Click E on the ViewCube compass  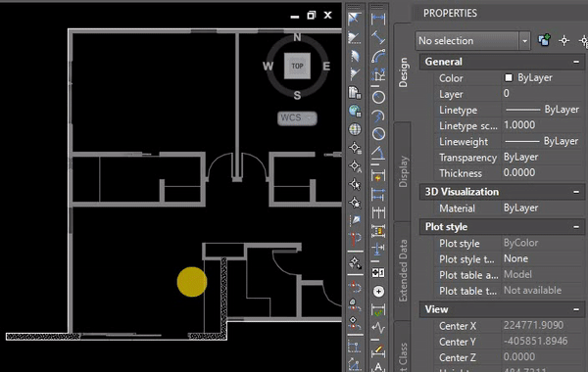[x=326, y=67]
